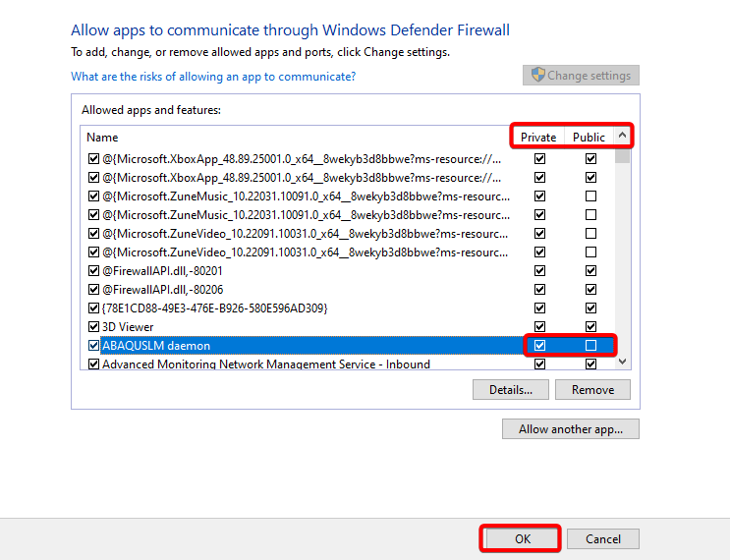The width and height of the screenshot is (730, 560).
Task: Click the Private column header
Action: (x=538, y=138)
